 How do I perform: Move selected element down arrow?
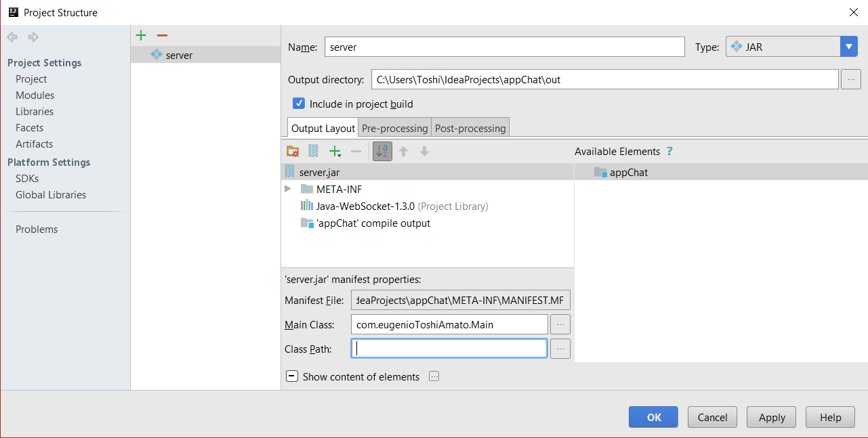(424, 151)
